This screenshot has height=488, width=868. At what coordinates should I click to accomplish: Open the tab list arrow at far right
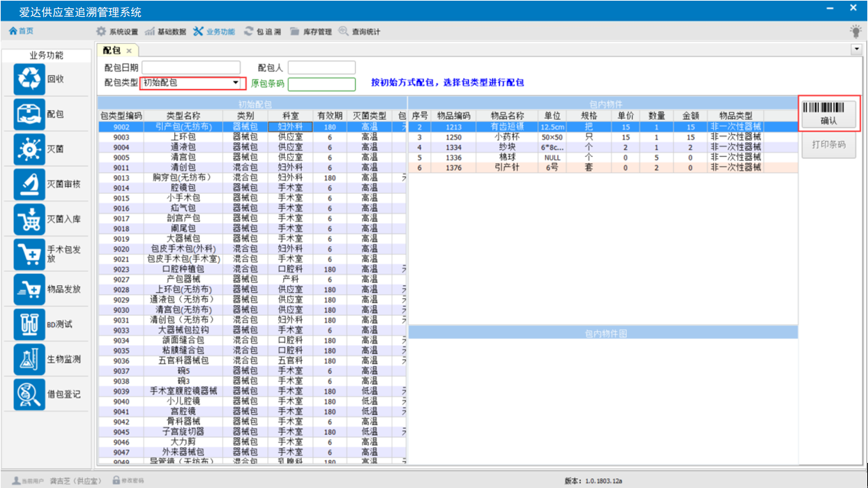click(855, 49)
